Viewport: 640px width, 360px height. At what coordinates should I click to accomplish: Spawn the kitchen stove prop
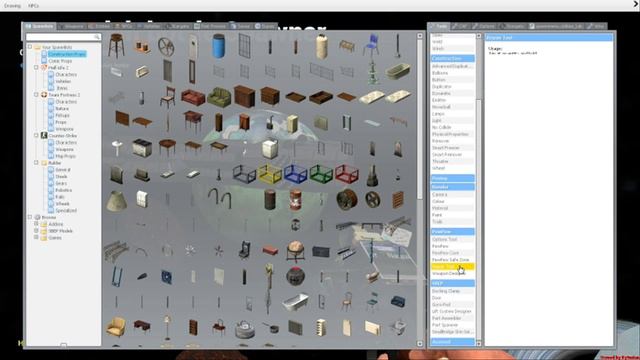click(142, 148)
